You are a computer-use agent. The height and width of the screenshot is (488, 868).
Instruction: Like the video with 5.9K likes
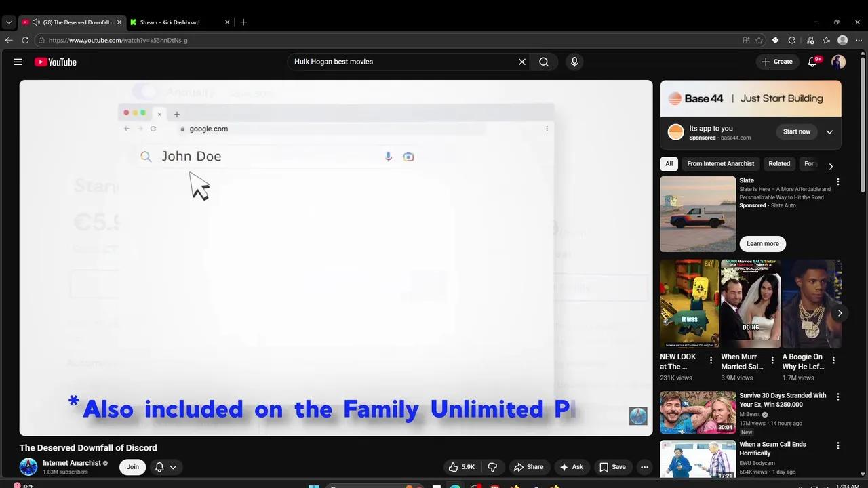(461, 467)
